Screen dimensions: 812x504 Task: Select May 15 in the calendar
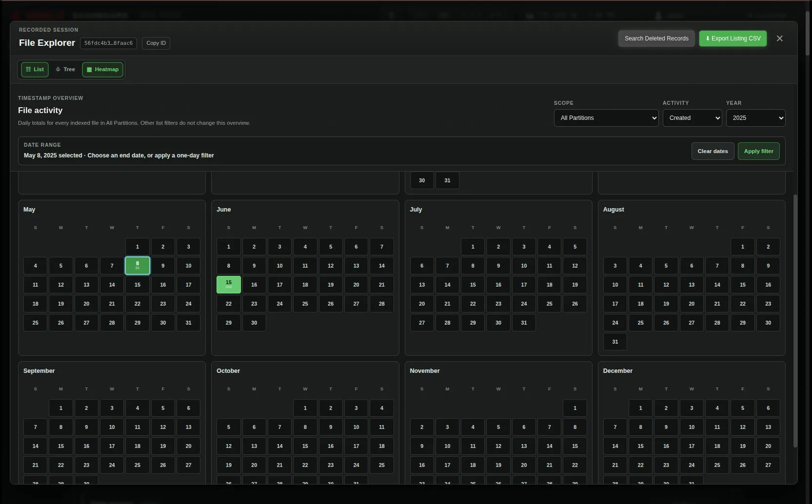click(x=138, y=285)
